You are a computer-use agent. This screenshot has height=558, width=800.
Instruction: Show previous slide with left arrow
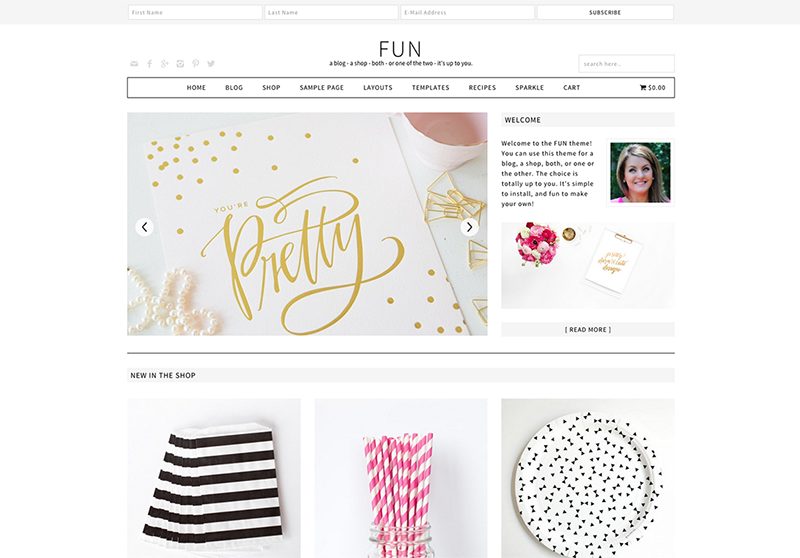tap(144, 227)
